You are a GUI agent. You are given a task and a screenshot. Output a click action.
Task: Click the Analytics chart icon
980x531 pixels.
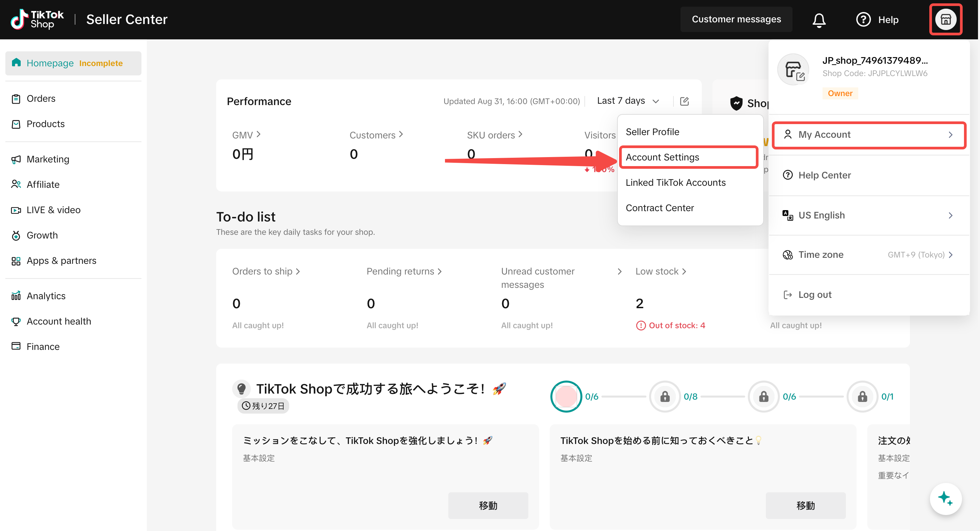tap(16, 296)
